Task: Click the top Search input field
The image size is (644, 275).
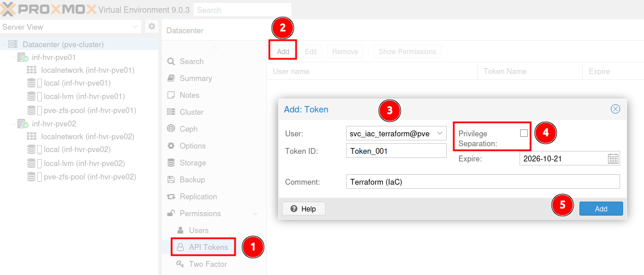Action: (243, 10)
